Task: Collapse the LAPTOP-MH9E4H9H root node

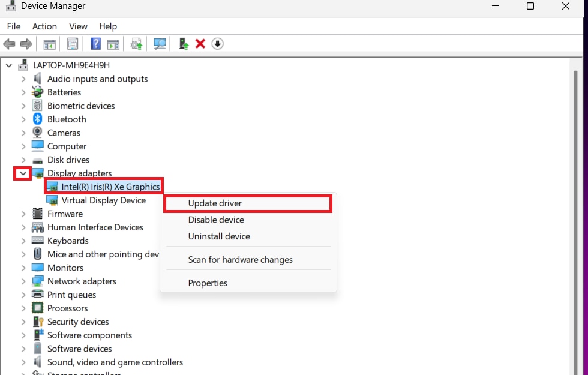Action: tap(9, 65)
